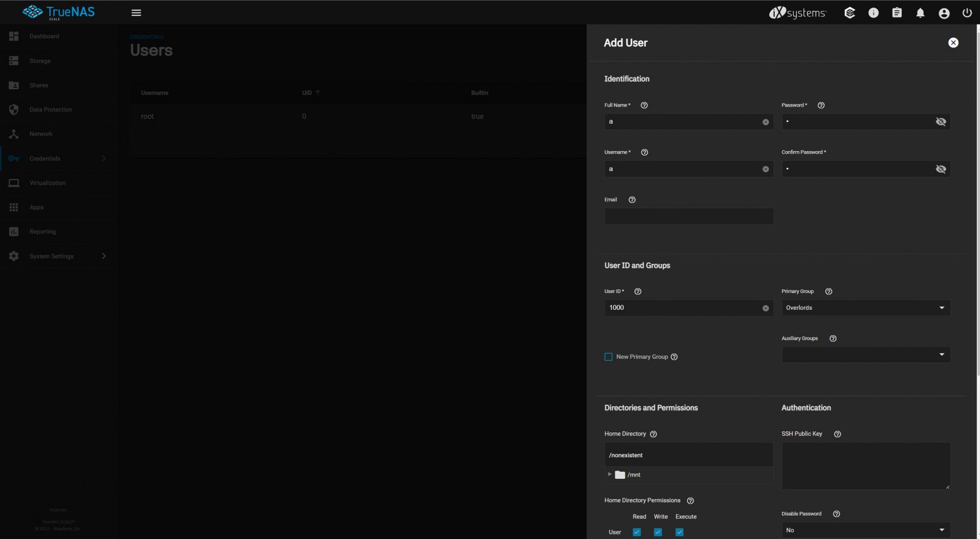980x539 pixels.
Task: Uncheck User Read permission checkbox
Action: (636, 532)
